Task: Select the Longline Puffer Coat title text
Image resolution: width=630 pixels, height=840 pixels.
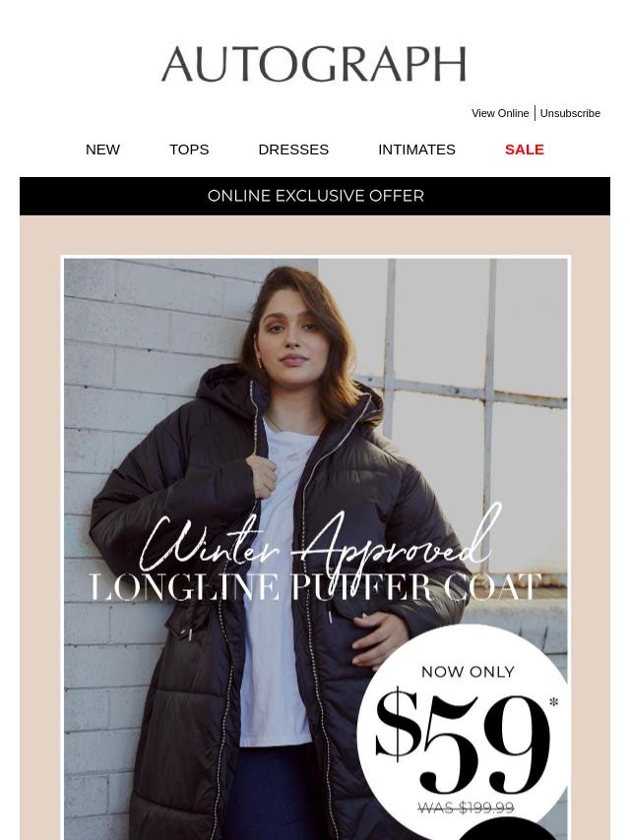Action: [316, 587]
